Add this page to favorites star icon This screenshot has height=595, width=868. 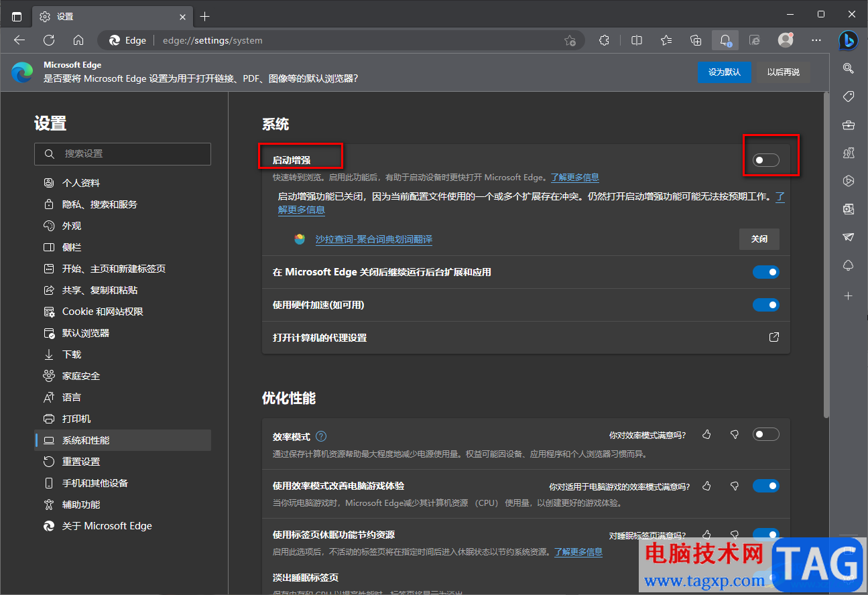[x=570, y=40]
